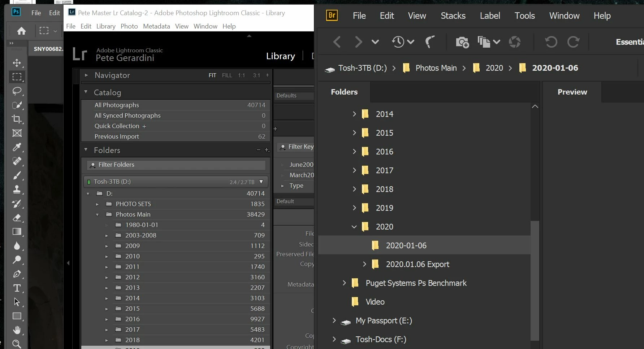Click Bridge's Go Forward arrow
644x349 pixels.
point(358,42)
